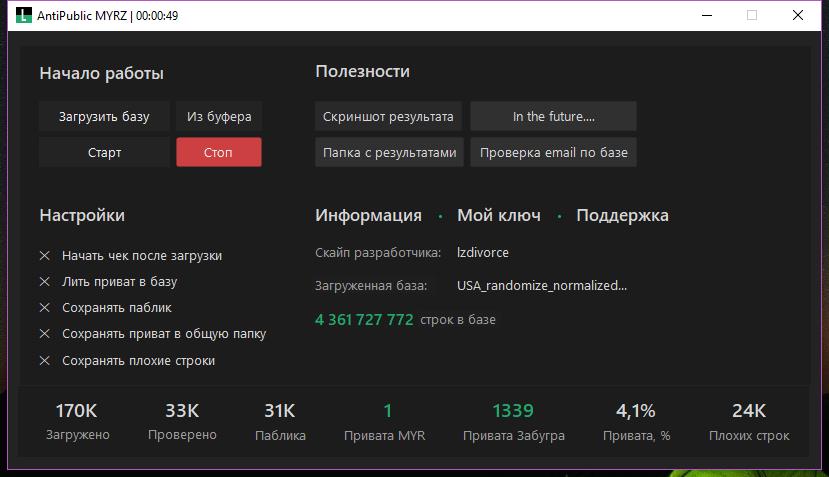Minimize the AntiPublic MYRZ window
The height and width of the screenshot is (477, 829).
click(x=706, y=16)
